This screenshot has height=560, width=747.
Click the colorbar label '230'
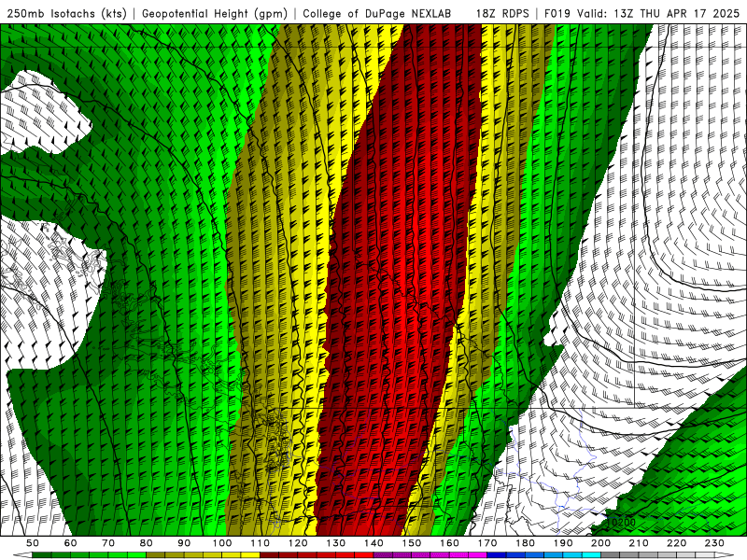coord(714,543)
